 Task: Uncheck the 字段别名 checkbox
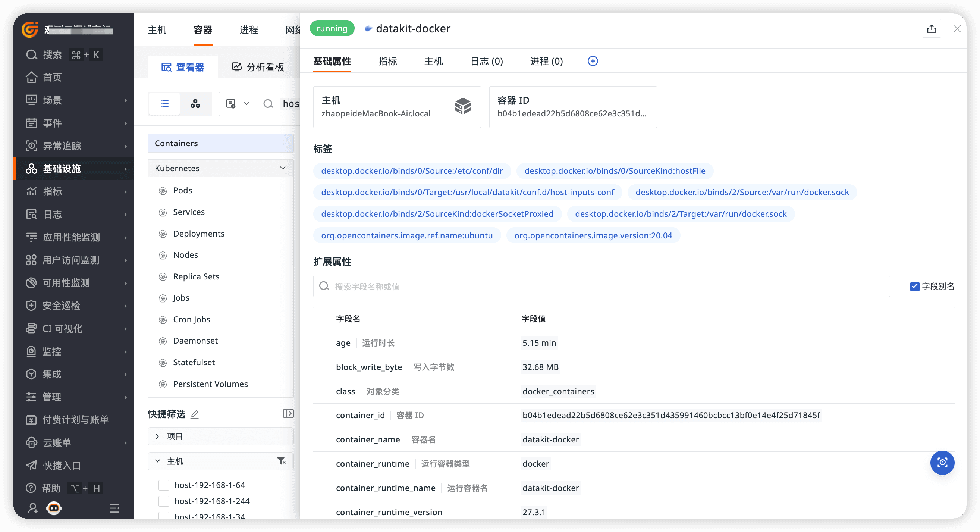[x=915, y=286]
